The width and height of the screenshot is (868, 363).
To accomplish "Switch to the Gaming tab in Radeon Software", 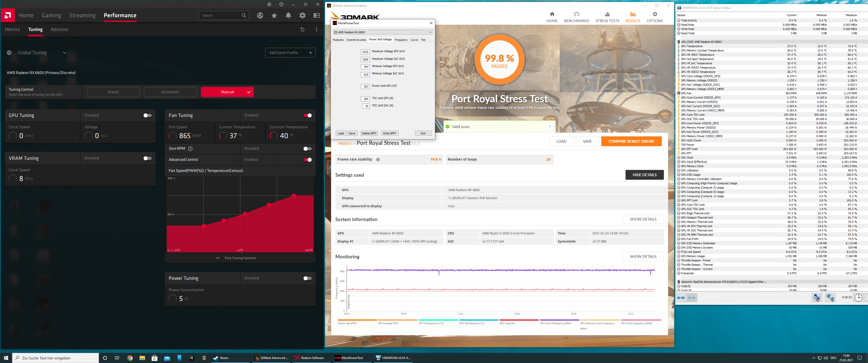I will click(51, 15).
